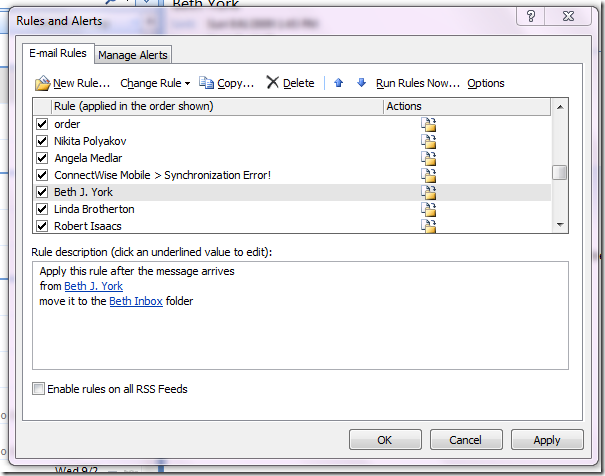Enable rules on all RSS Feeds

38,388
